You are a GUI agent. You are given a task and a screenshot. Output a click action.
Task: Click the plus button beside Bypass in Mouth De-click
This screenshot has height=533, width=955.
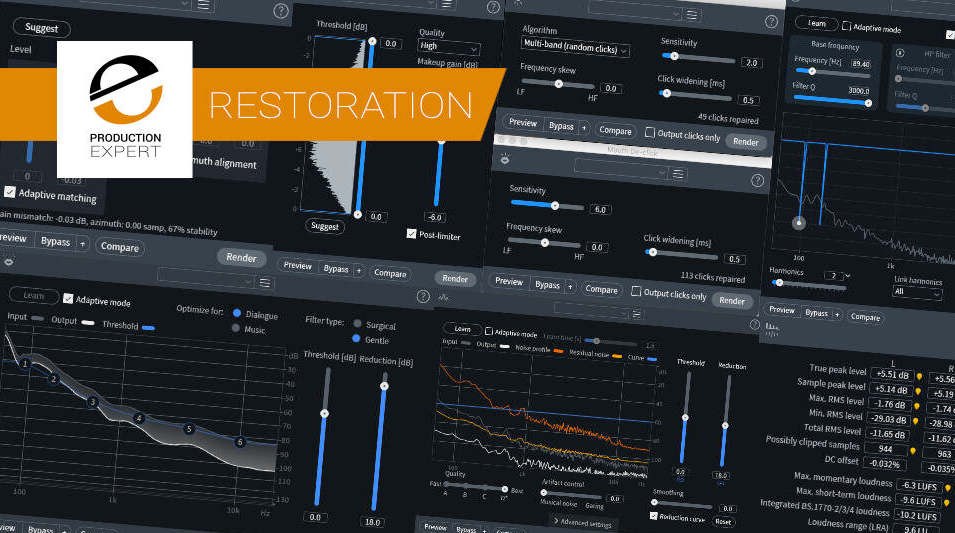point(570,286)
